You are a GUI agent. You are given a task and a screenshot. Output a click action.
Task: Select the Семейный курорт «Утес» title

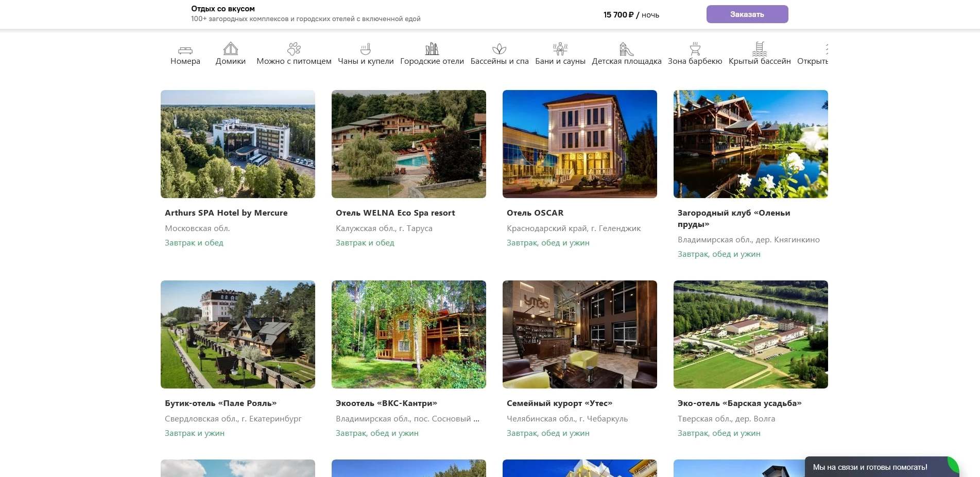pyautogui.click(x=559, y=403)
